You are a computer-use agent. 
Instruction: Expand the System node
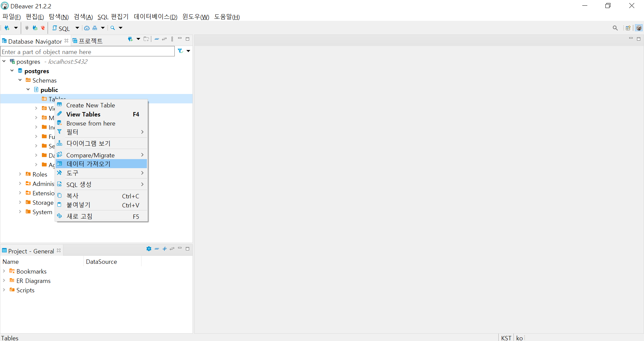[20, 212]
